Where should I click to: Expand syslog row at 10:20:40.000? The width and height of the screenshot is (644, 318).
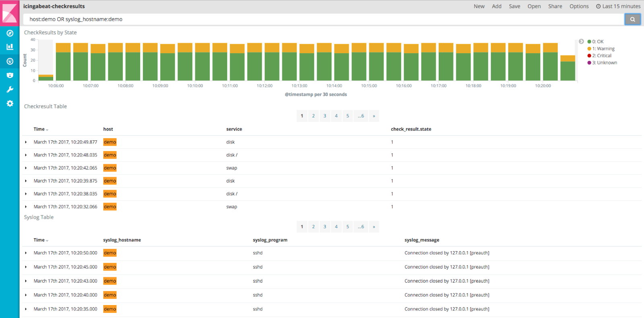pyautogui.click(x=26, y=295)
